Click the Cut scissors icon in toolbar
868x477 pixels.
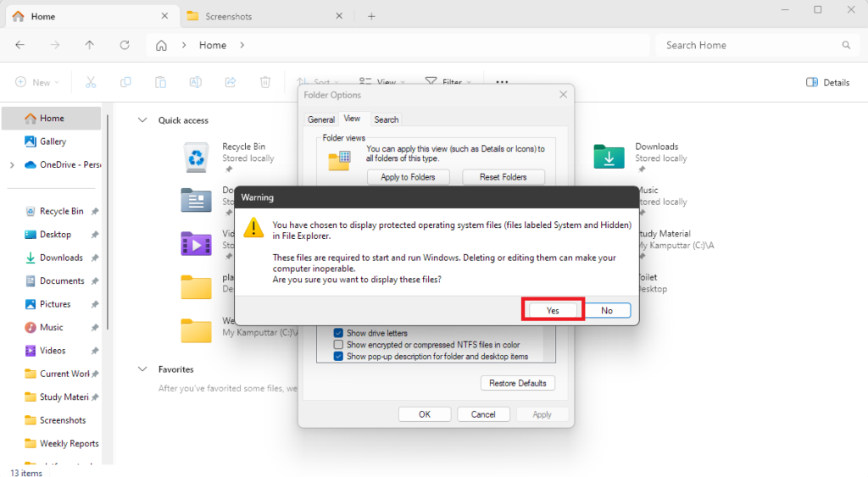pos(91,82)
